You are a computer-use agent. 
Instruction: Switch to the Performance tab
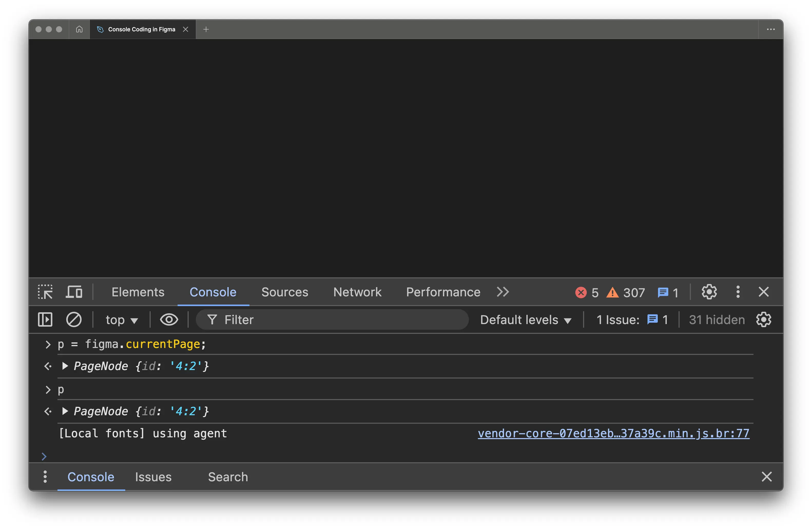443,292
